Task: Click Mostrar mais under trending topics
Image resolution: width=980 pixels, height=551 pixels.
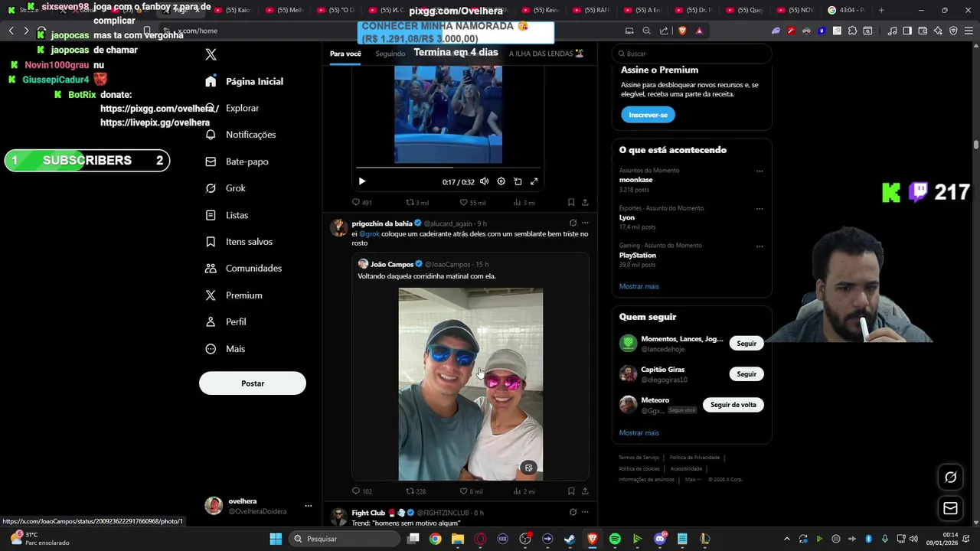Action: coord(639,286)
